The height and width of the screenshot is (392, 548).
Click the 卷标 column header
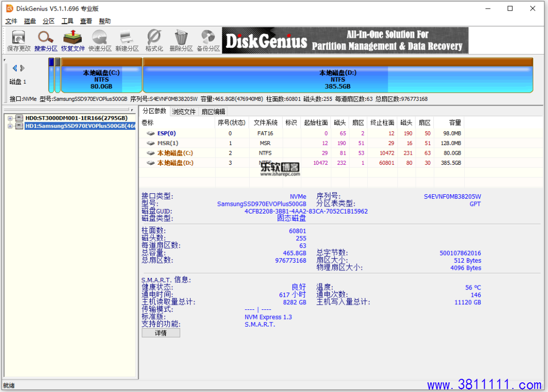(178, 123)
